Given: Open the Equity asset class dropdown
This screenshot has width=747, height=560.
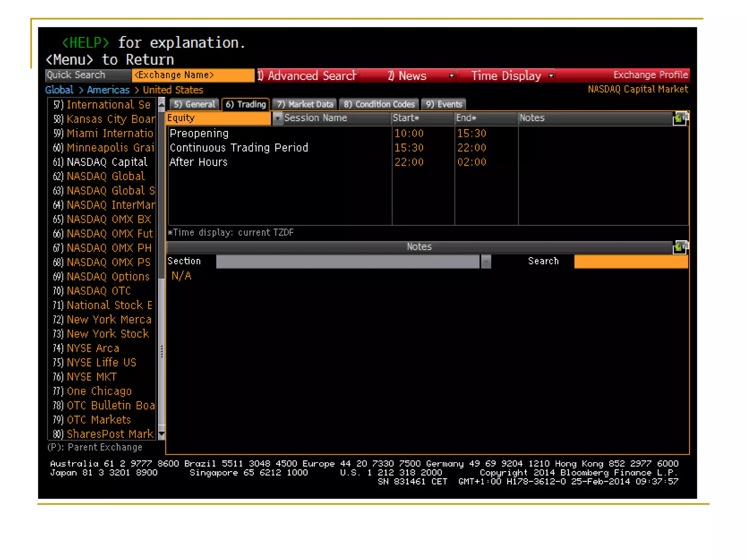Looking at the screenshot, I should (x=277, y=118).
